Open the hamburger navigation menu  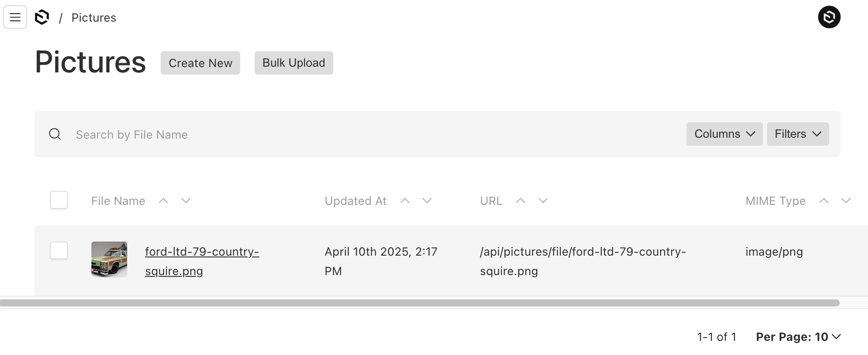pos(15,17)
